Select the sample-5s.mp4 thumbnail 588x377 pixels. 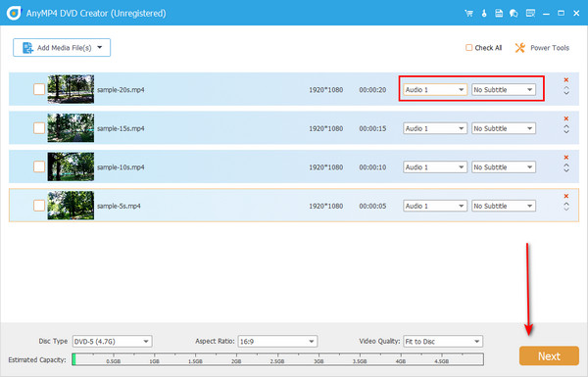(x=71, y=205)
